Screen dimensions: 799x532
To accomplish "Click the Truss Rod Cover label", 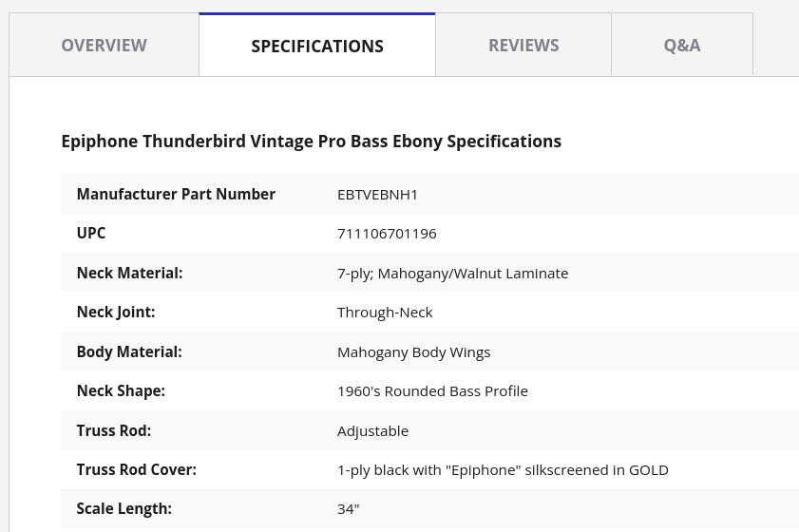I will click(137, 469).
